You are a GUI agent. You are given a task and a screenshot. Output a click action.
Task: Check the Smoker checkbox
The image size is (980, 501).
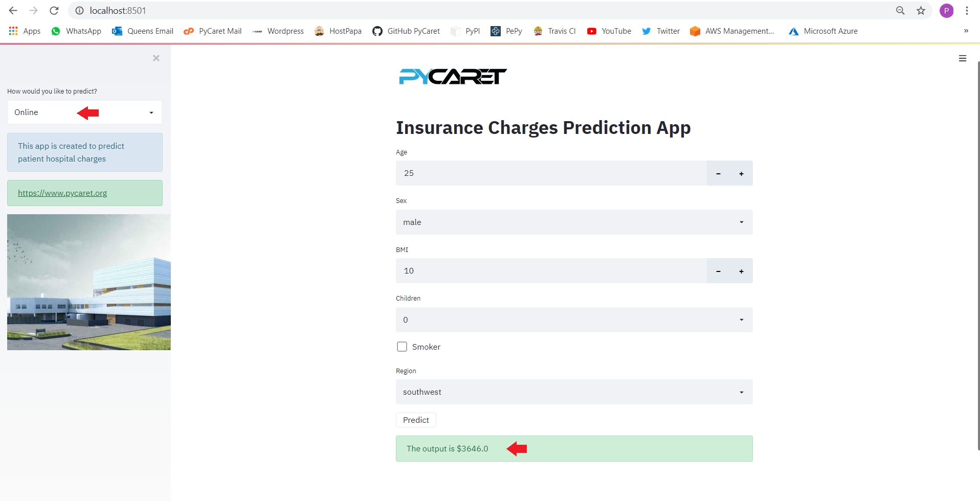(x=402, y=347)
